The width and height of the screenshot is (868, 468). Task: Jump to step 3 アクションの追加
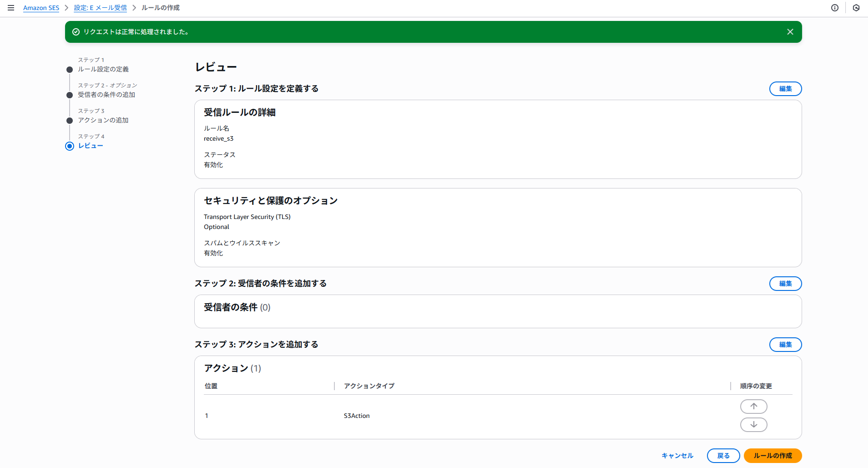[x=103, y=120]
